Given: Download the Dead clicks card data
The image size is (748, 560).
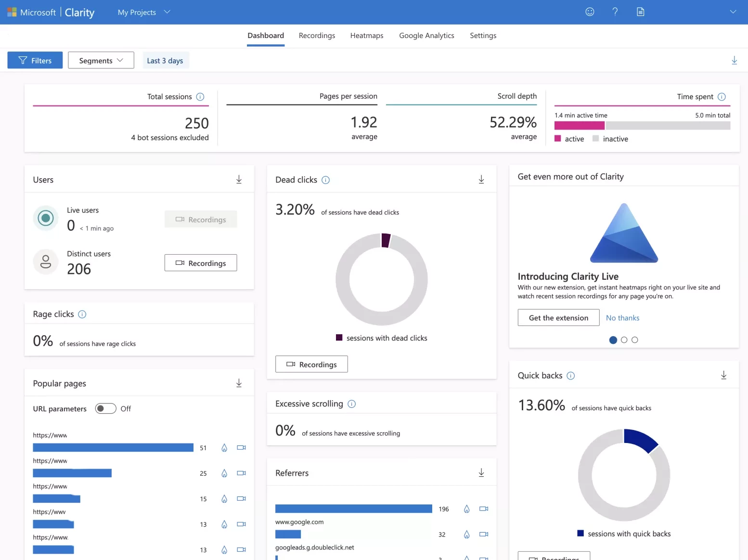Looking at the screenshot, I should [x=481, y=180].
